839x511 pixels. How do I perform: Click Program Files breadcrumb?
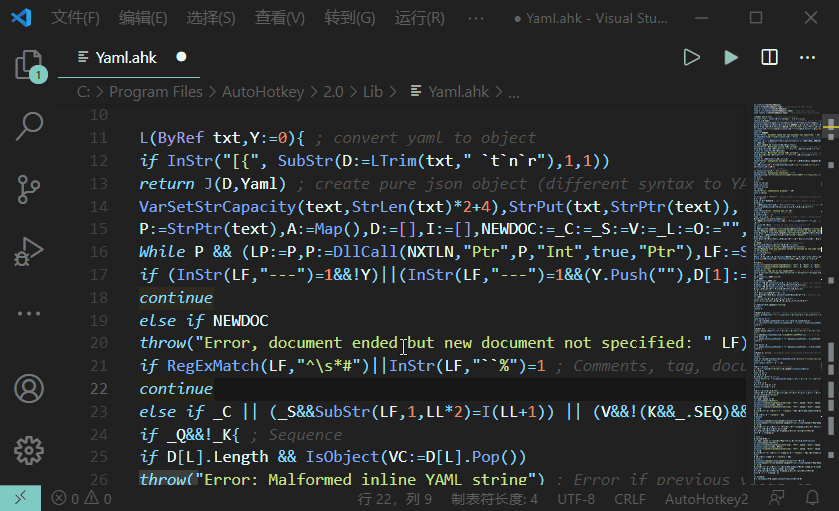point(156,92)
